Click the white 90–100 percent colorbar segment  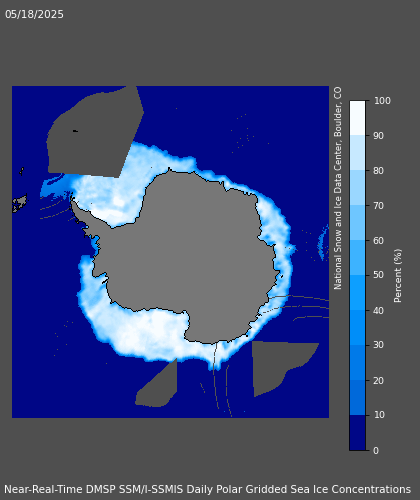tap(357, 118)
